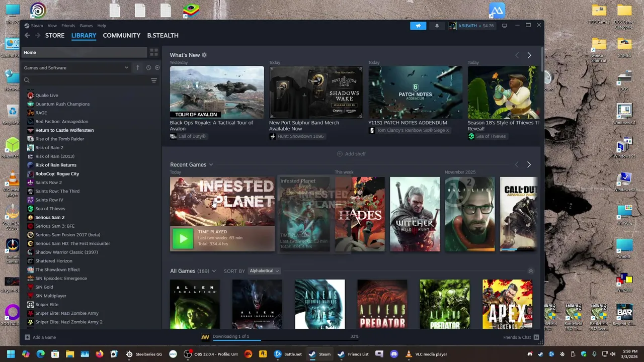Viewport: 644px width, 362px height.
Task: Open the advanced filters icon
Action: point(154,80)
